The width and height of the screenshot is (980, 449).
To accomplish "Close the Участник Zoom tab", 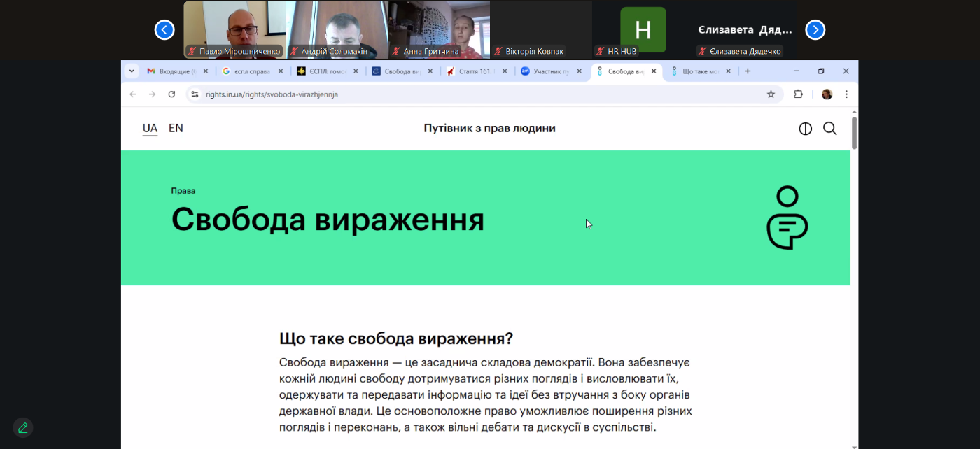I will [x=580, y=71].
